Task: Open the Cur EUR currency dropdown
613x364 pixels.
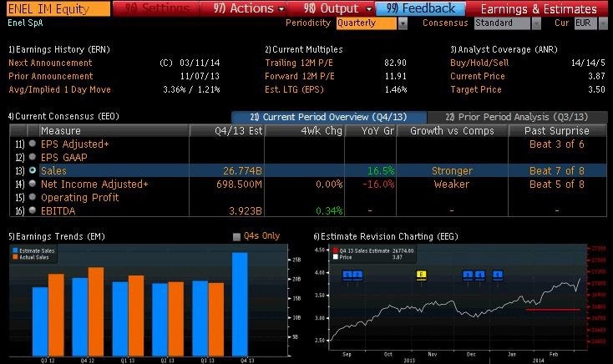Action: click(602, 23)
